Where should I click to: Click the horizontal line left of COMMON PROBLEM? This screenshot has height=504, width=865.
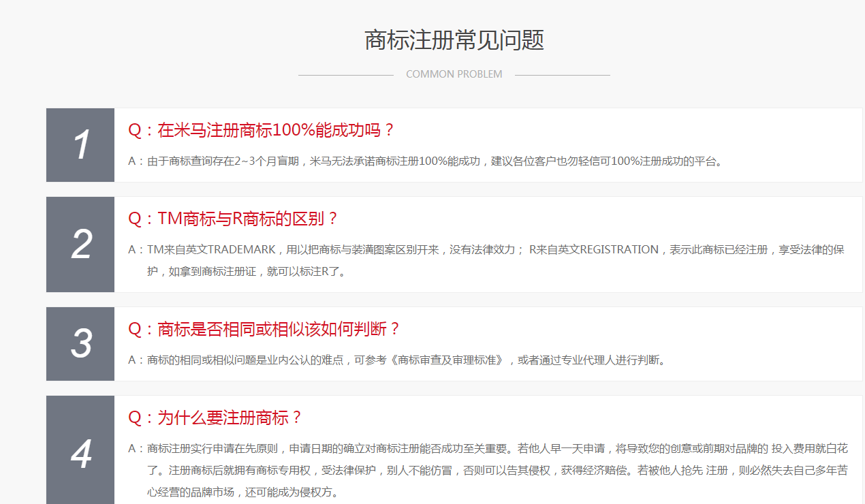click(345, 75)
